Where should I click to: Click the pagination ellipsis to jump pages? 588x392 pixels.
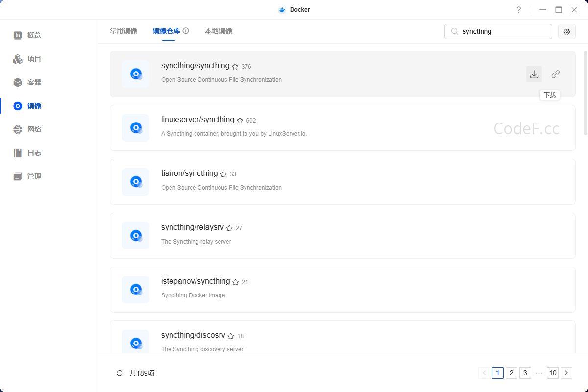tap(539, 373)
